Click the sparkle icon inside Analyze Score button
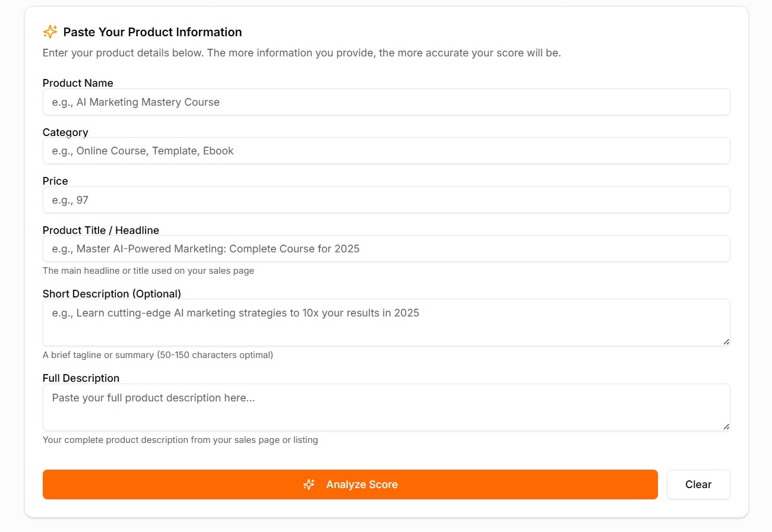Screen dimensions: 772x532 [x=309, y=484]
